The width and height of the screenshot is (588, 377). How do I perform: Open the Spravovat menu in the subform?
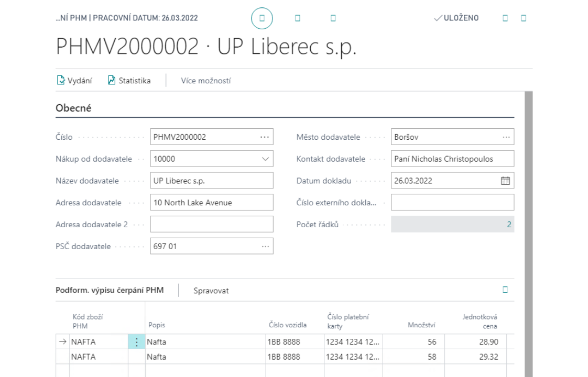coord(211,291)
